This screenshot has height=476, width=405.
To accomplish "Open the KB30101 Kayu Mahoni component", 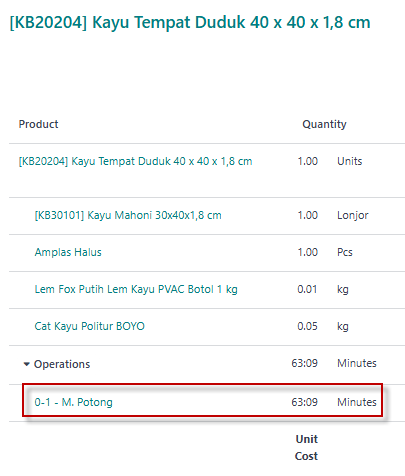I will 128,215.
